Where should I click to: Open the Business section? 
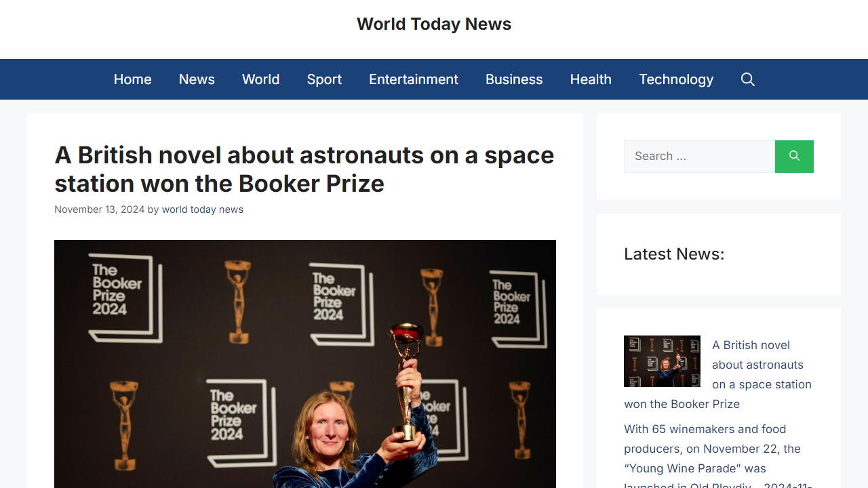coord(514,79)
